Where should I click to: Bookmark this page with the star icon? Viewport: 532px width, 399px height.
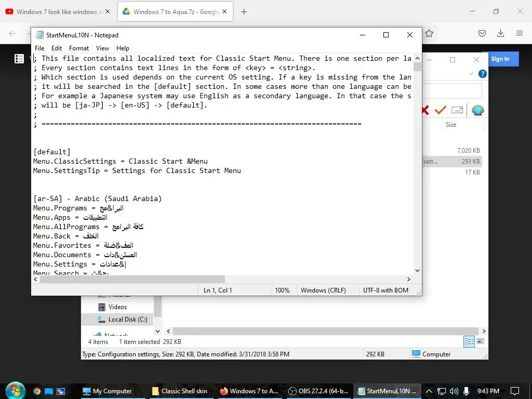click(429, 33)
